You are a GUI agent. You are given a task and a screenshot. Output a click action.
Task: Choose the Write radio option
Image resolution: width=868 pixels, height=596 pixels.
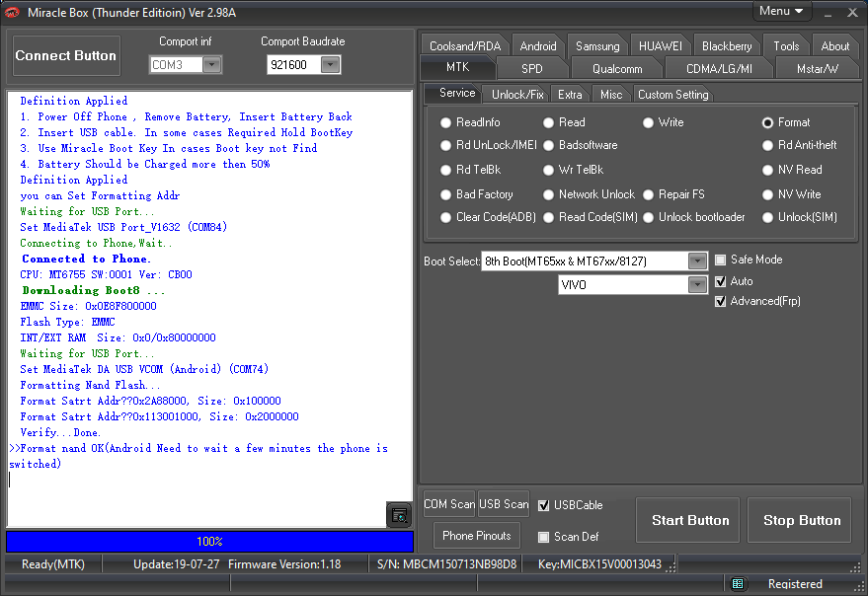tap(664, 122)
